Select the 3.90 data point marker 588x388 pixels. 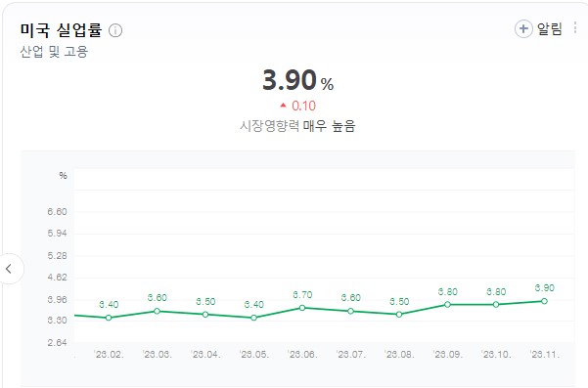(x=544, y=301)
